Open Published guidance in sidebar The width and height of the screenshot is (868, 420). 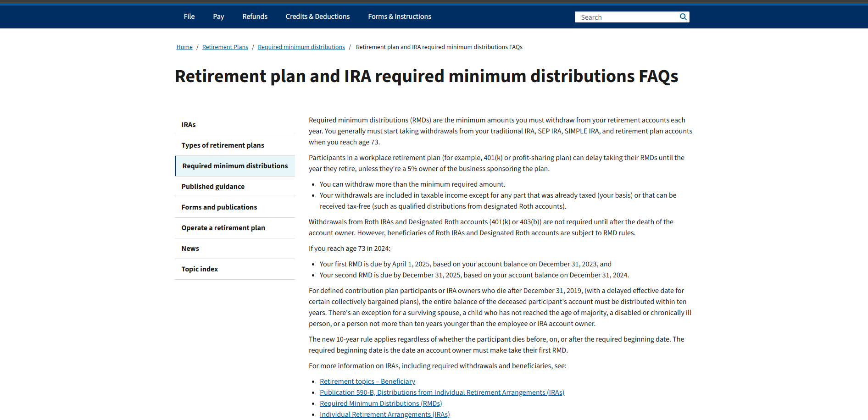tap(213, 187)
